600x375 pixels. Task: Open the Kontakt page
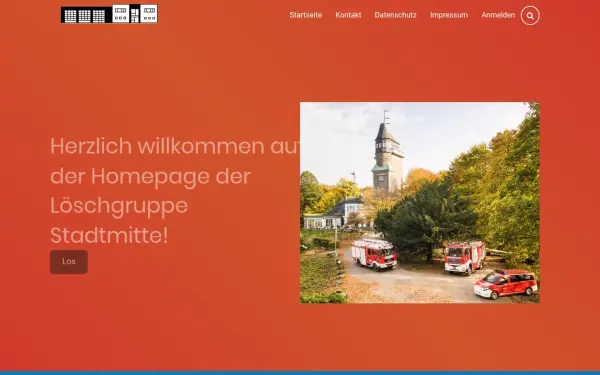pos(348,15)
